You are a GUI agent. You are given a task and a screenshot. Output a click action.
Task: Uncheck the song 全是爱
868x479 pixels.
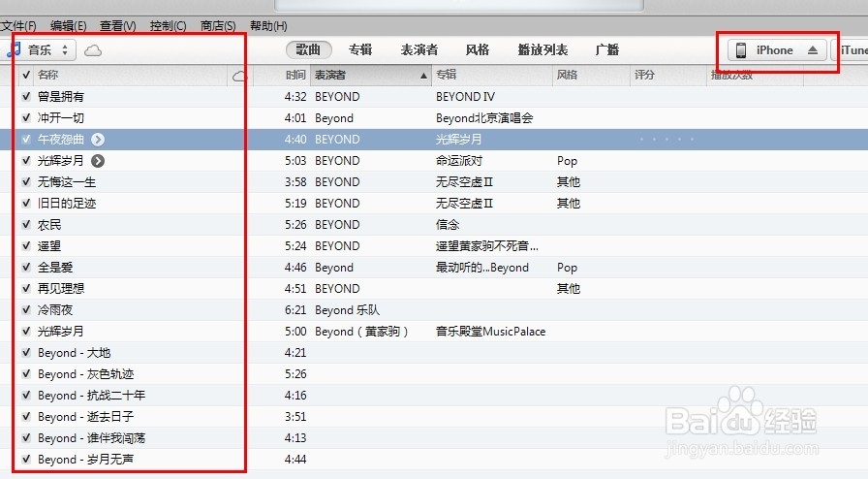[x=26, y=268]
